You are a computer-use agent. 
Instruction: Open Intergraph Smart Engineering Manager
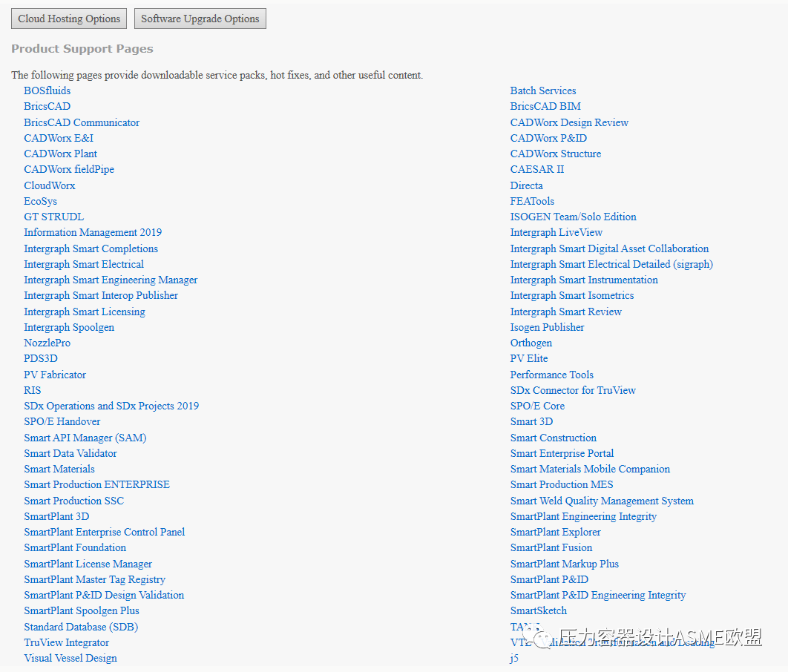click(111, 280)
